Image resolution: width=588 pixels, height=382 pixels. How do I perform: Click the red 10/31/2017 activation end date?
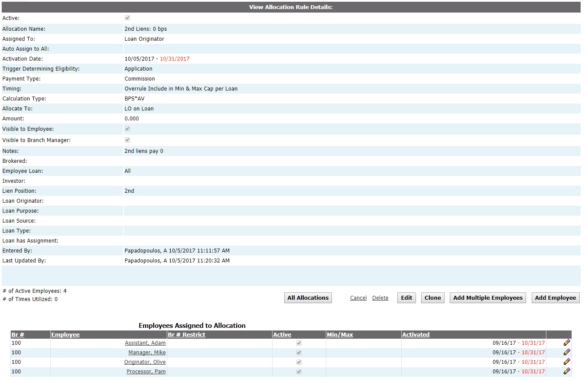coord(175,59)
